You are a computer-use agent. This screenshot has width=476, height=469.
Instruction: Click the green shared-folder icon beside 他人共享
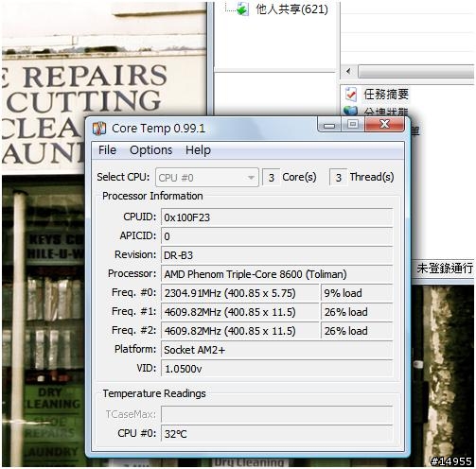pos(242,9)
